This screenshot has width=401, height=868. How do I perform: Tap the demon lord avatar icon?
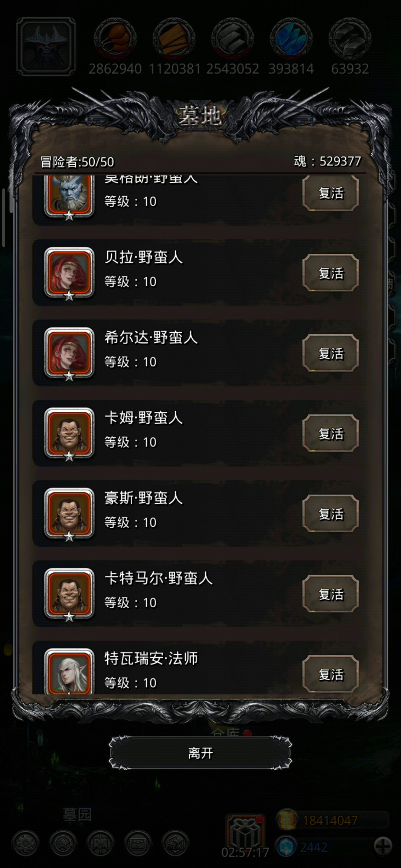click(46, 46)
